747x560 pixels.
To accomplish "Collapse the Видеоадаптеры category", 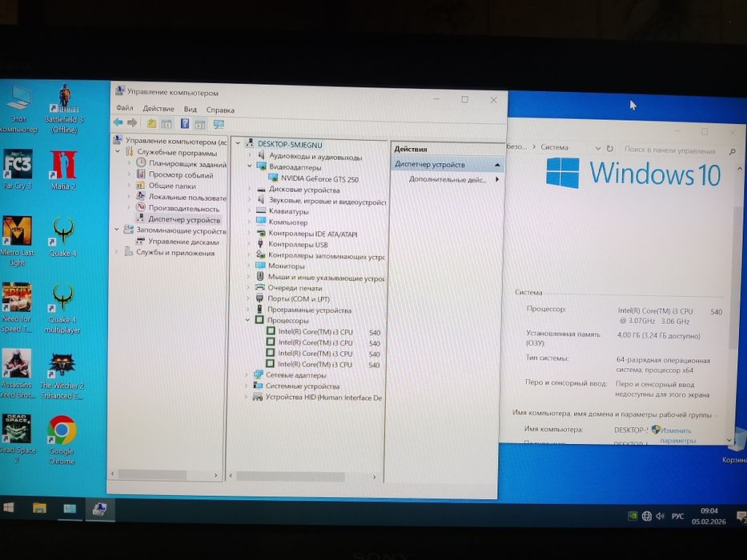I will click(x=249, y=166).
